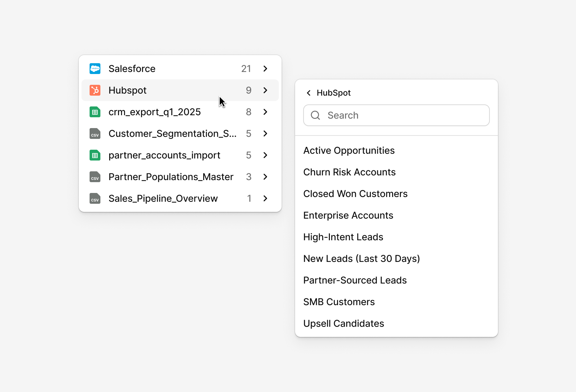Click the count 3 beside Partner_Populations_Master
576x392 pixels.
[248, 177]
